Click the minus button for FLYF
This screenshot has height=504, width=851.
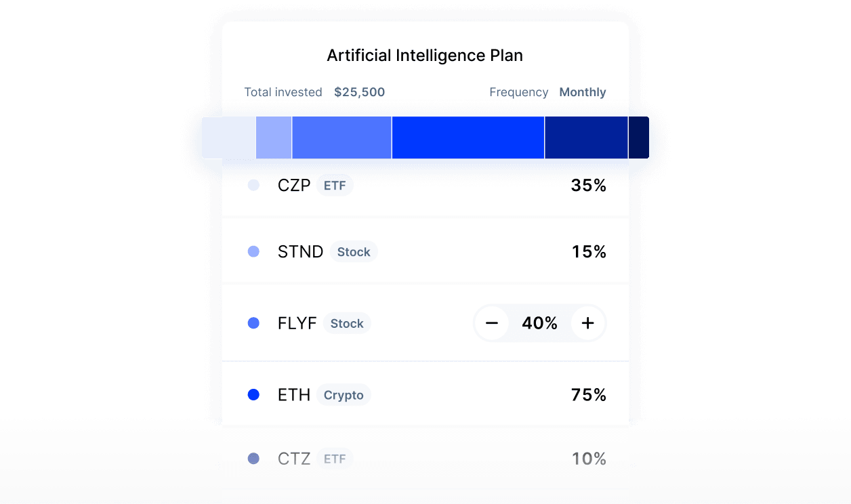(492, 324)
